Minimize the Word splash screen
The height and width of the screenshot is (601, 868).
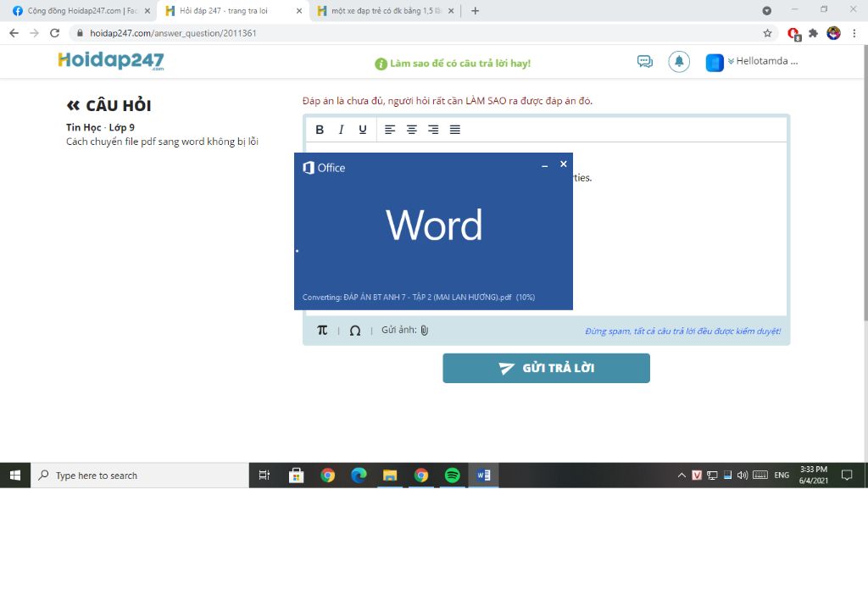(x=545, y=165)
